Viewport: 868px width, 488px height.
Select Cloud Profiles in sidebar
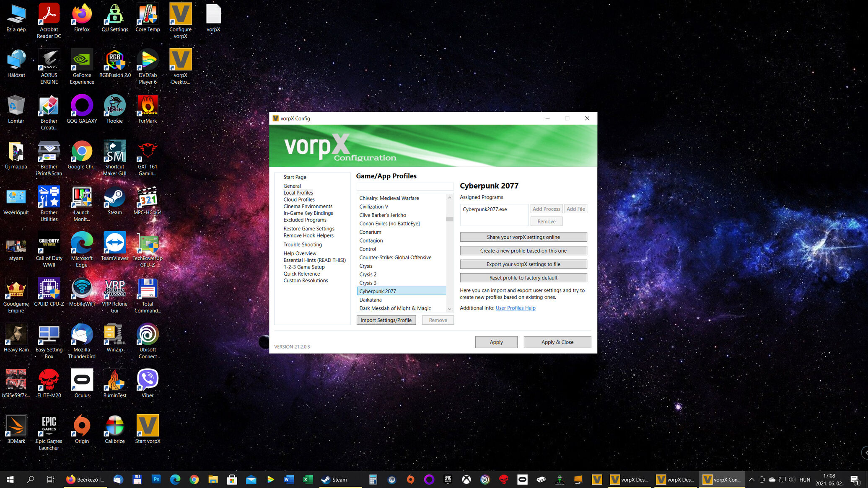click(299, 199)
